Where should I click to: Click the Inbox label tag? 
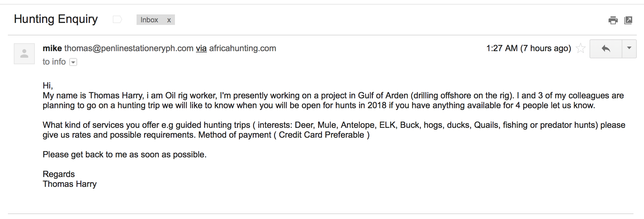[x=149, y=20]
